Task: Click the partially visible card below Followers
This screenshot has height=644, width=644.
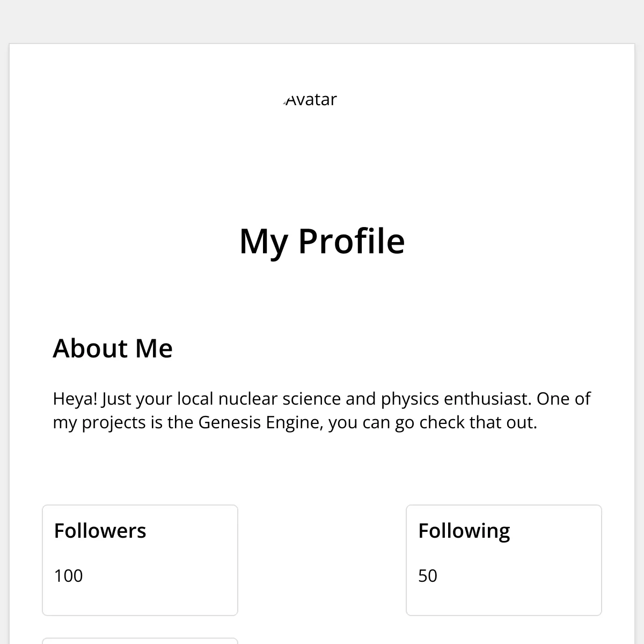Action: click(x=140, y=641)
